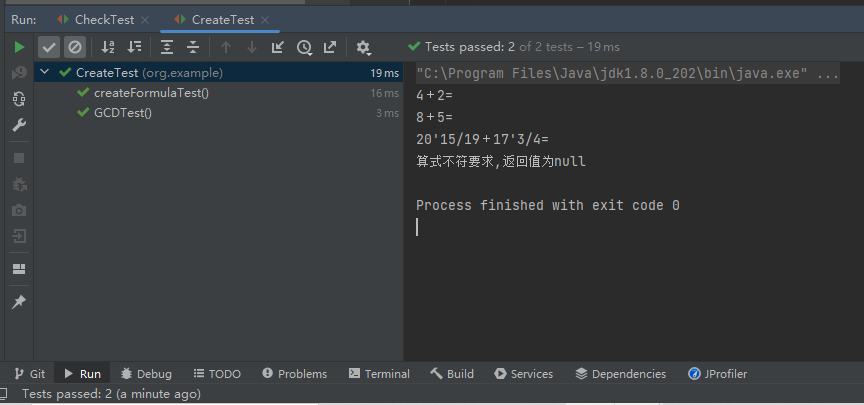Image resolution: width=864 pixels, height=405 pixels.
Task: Sort tests by duration
Action: [x=134, y=47]
